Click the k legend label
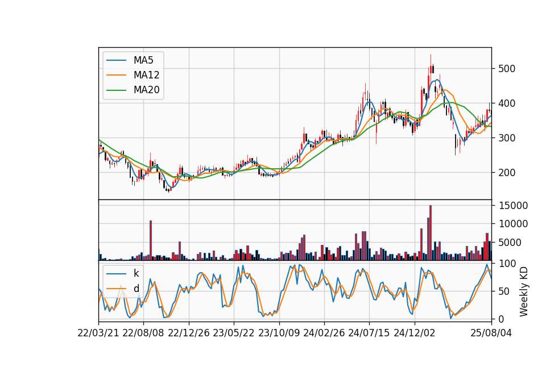The width and height of the screenshot is (546, 392). 136,273
